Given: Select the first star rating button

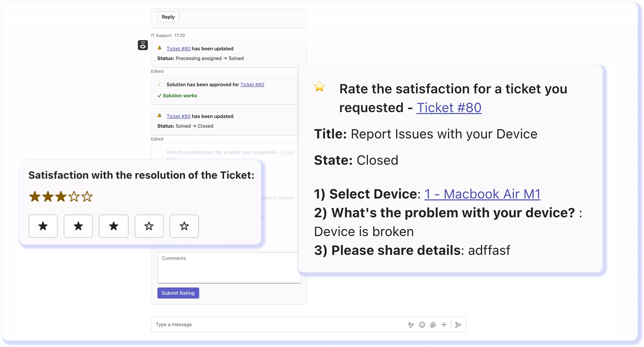Looking at the screenshot, I should tap(43, 226).
